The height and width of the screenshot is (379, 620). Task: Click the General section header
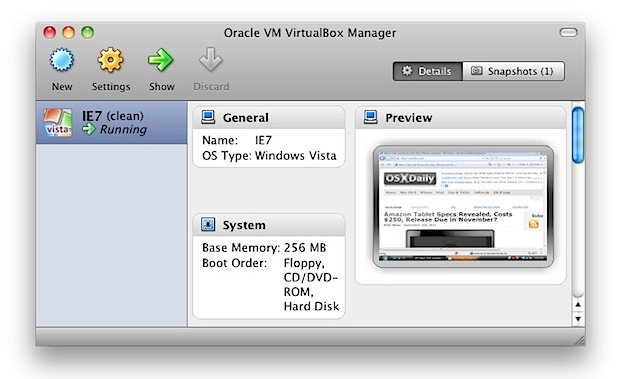tap(269, 117)
